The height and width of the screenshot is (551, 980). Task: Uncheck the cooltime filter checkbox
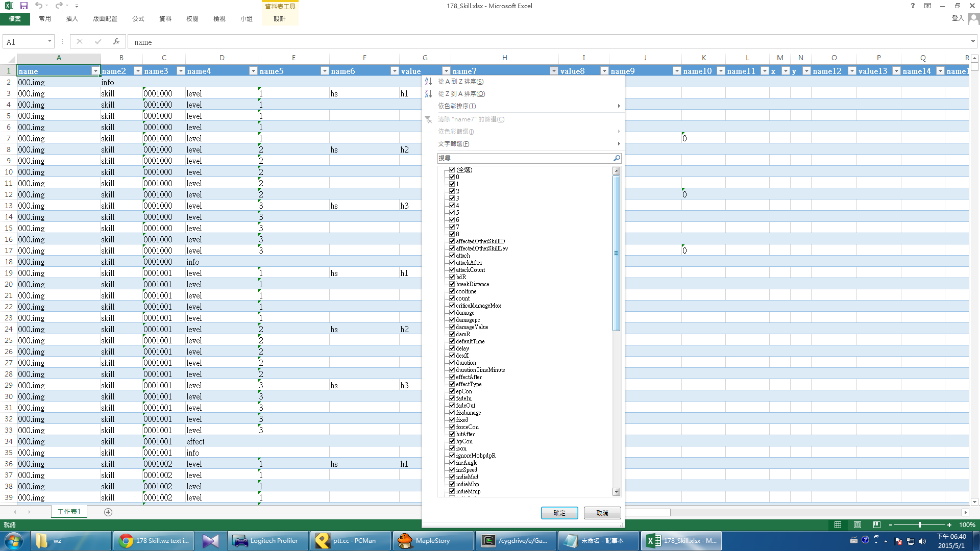click(452, 291)
